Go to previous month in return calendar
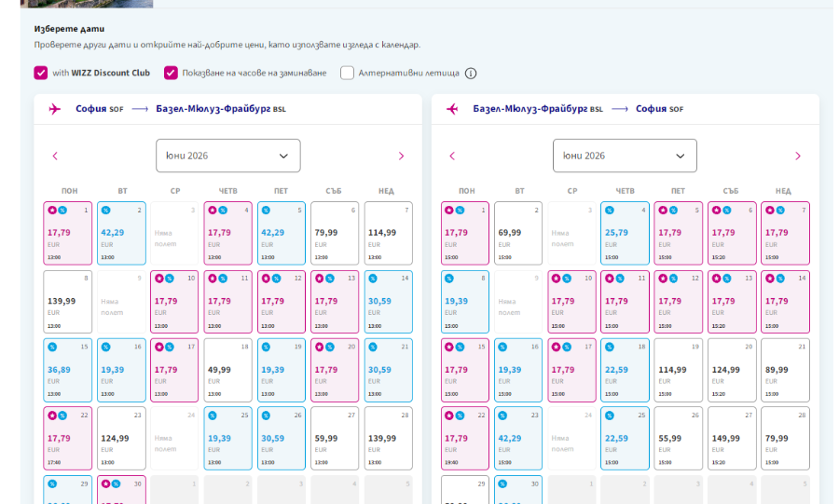The width and height of the screenshot is (839, 504). [452, 157]
